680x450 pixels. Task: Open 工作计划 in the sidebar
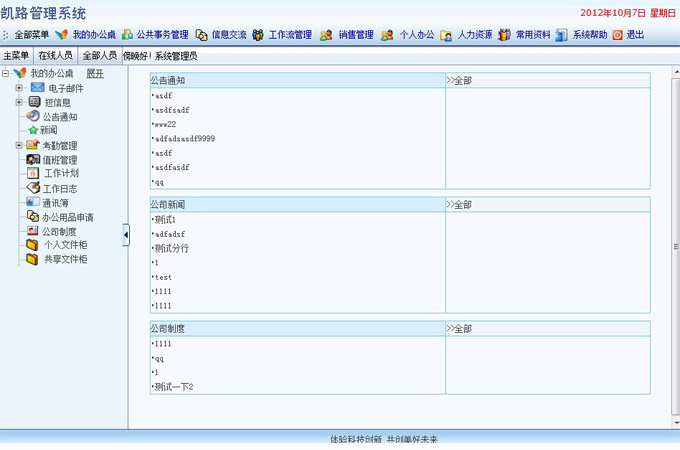coord(61,174)
